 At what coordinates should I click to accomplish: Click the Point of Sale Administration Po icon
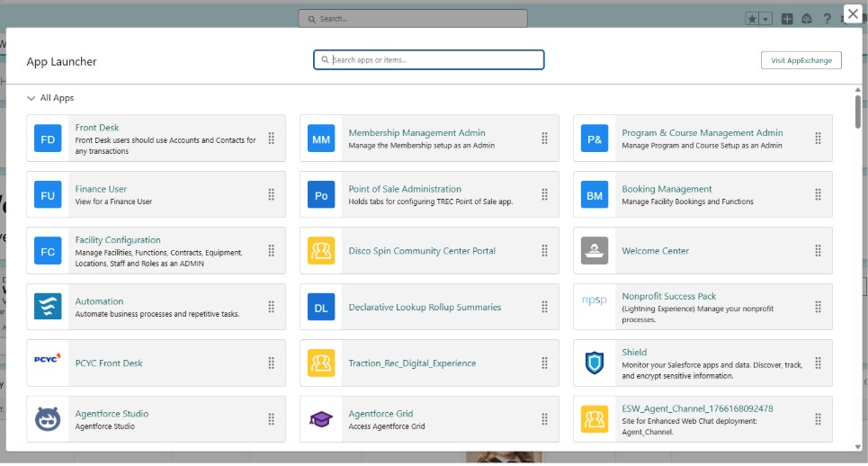[x=321, y=195]
